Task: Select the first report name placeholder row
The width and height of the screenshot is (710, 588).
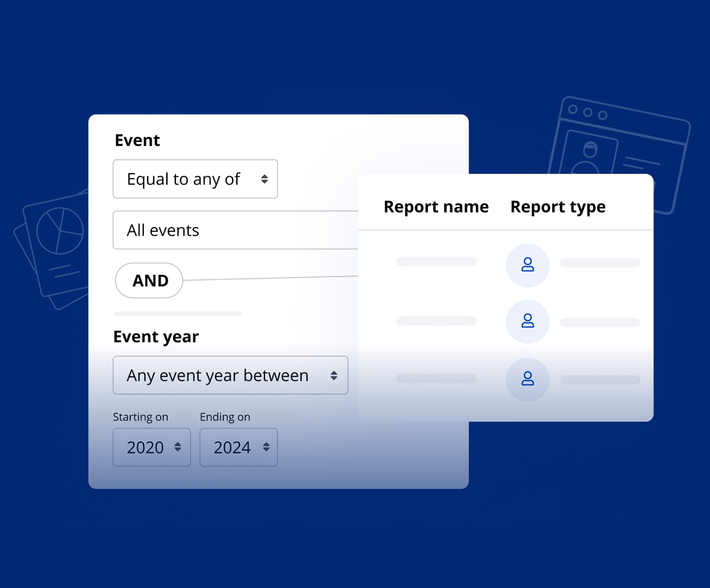Action: (x=436, y=261)
